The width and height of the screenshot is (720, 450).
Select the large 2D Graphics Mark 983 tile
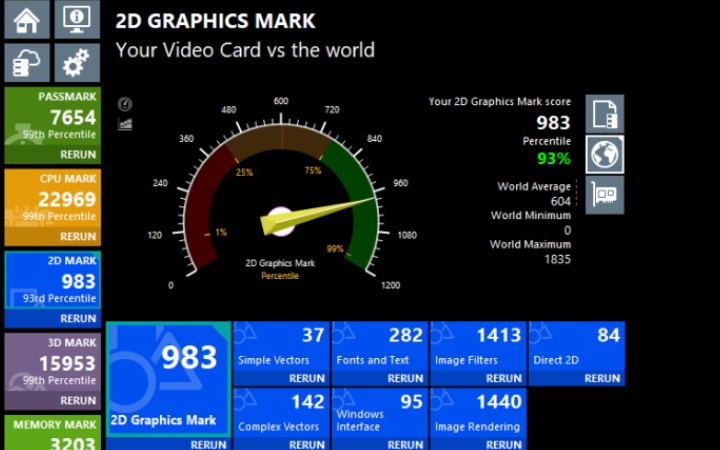click(x=169, y=379)
